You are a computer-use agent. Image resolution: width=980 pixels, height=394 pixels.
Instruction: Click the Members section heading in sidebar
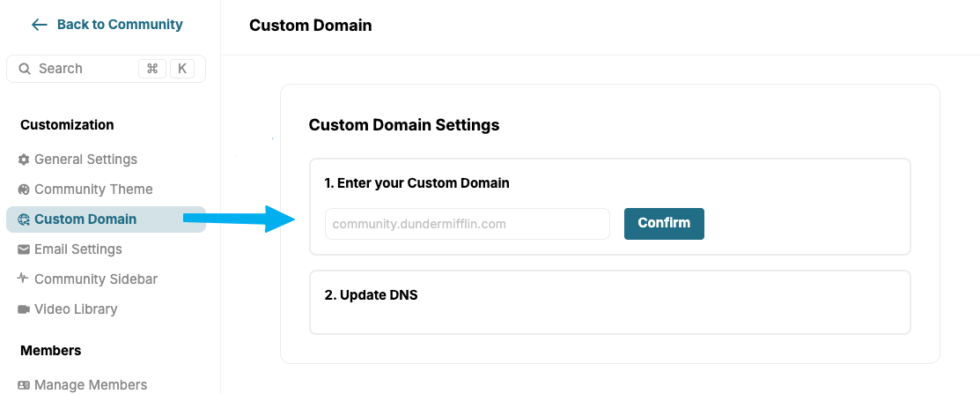point(50,351)
